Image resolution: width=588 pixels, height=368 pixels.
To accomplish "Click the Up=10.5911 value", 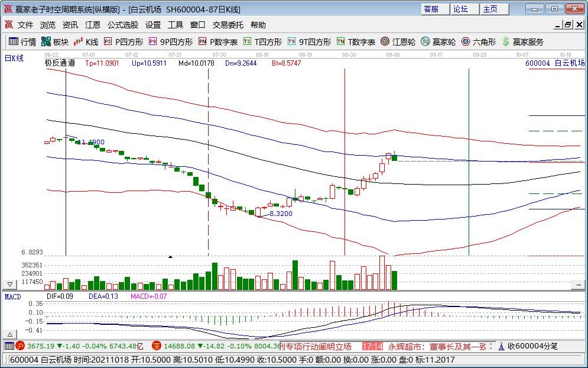I will pyautogui.click(x=149, y=63).
